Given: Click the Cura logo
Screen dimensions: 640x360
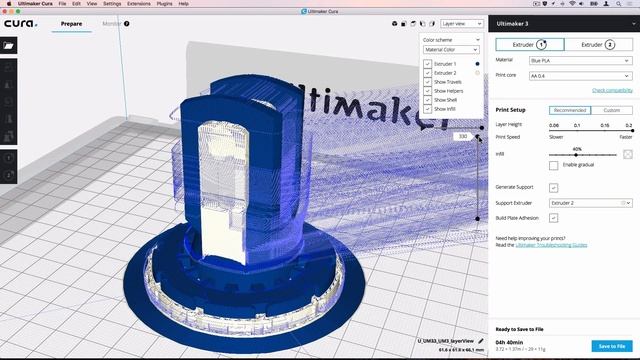Looking at the screenshot, I should [20, 24].
